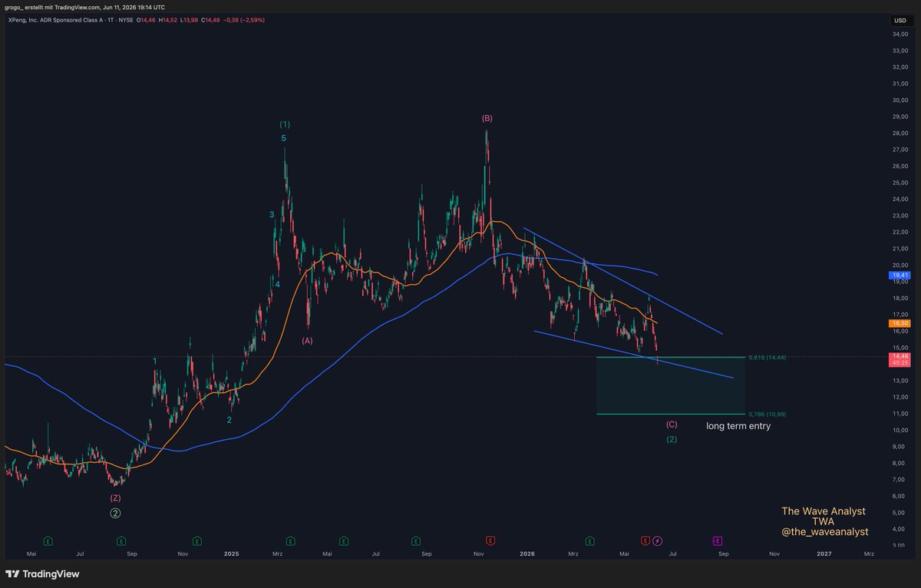Image resolution: width=921 pixels, height=588 pixels.
Task: Click the green earnings marker nearest the 2025 label
Action: [x=197, y=540]
